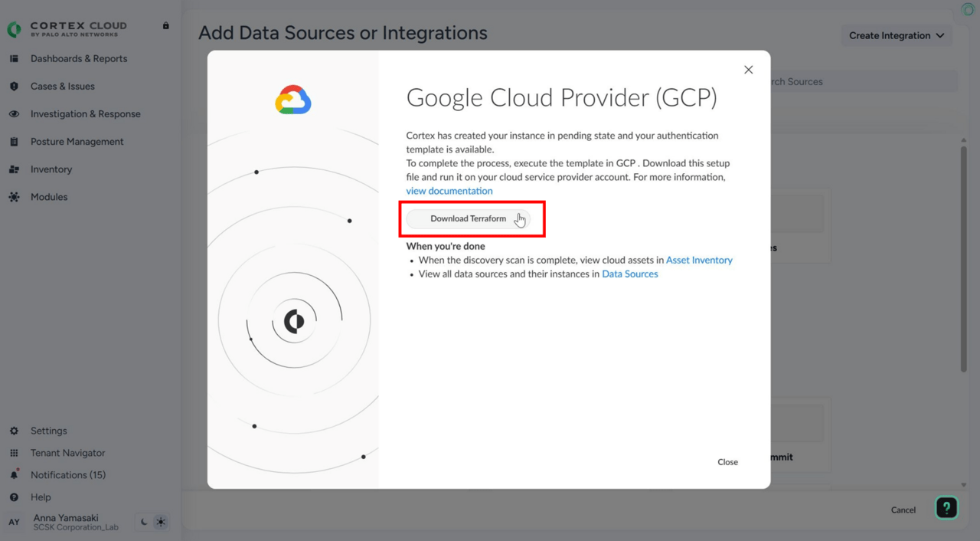
Task: Click the page vertical scrollbar
Action: click(x=964, y=259)
